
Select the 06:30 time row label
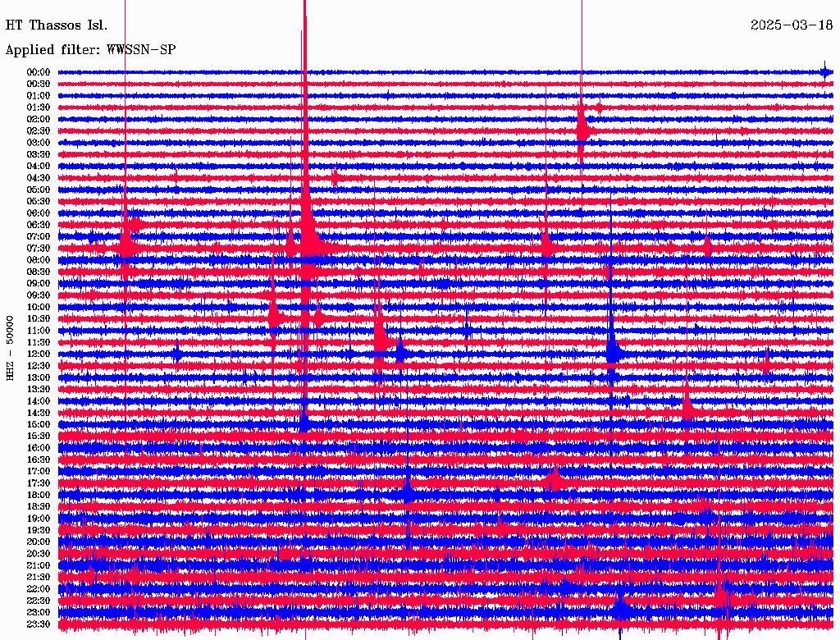[39, 225]
